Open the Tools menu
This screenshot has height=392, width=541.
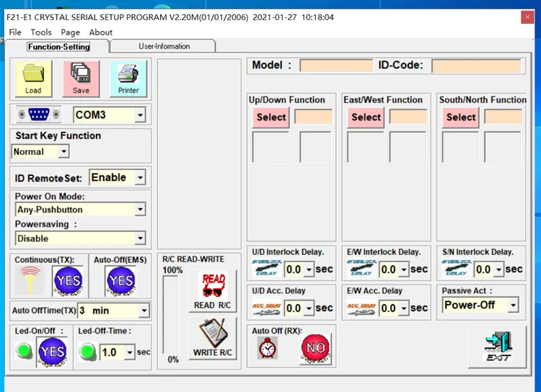[x=41, y=32]
